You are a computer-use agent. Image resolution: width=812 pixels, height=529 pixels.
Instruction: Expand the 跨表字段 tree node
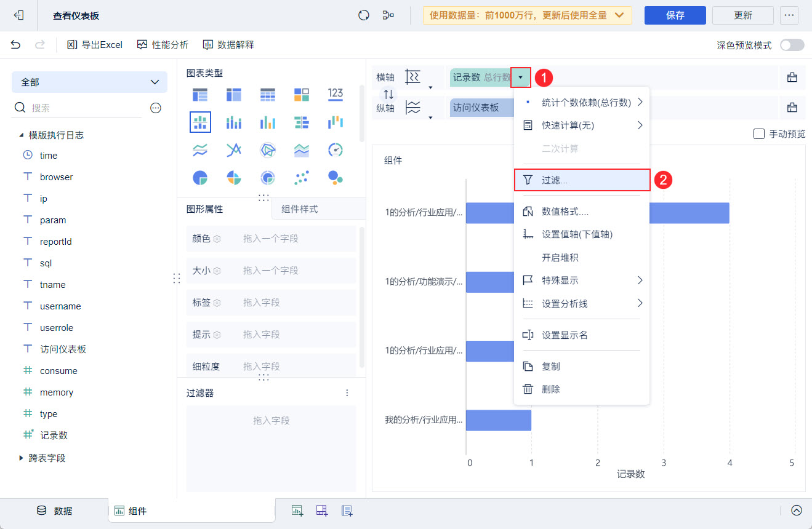tap(21, 458)
